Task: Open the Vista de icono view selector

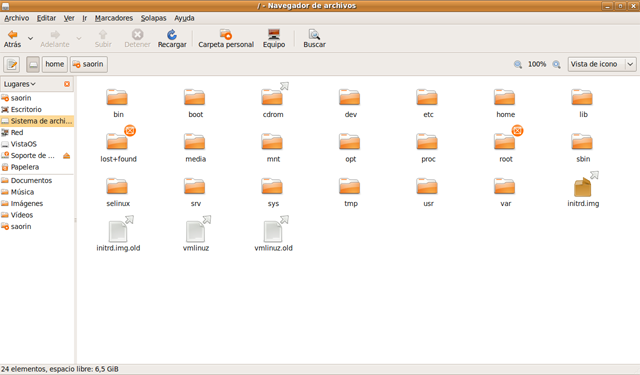Action: coord(602,64)
